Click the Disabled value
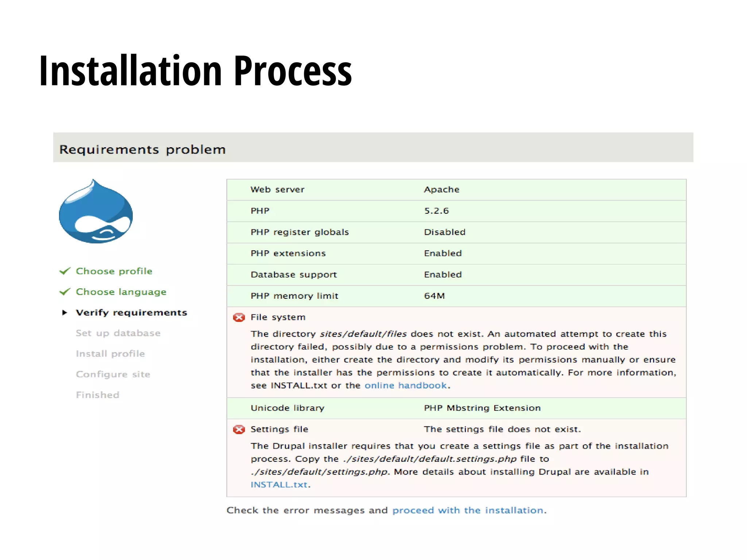 click(x=445, y=232)
